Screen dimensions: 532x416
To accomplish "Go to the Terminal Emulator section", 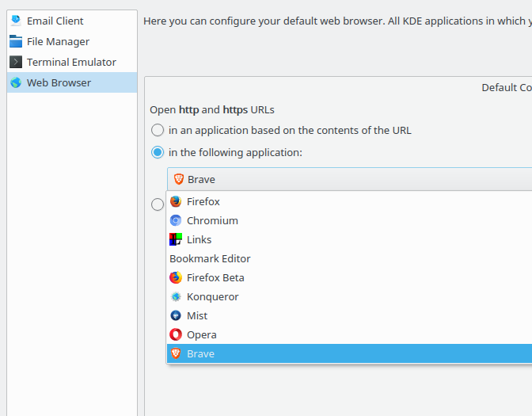I will click(71, 62).
